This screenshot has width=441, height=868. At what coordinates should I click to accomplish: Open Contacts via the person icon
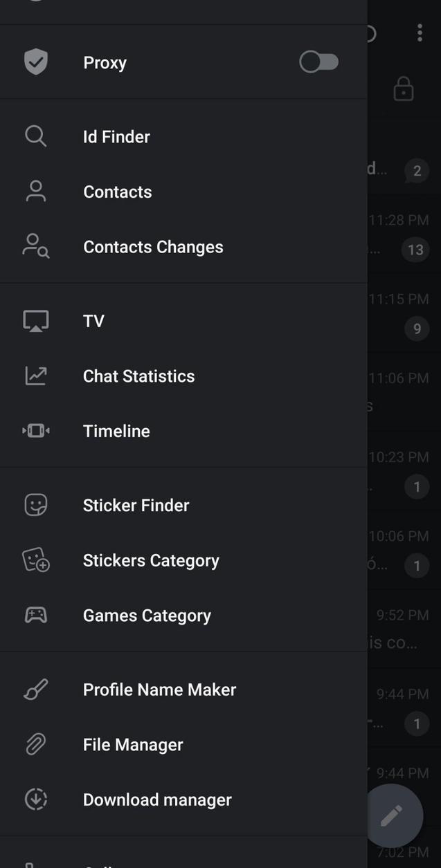35,192
